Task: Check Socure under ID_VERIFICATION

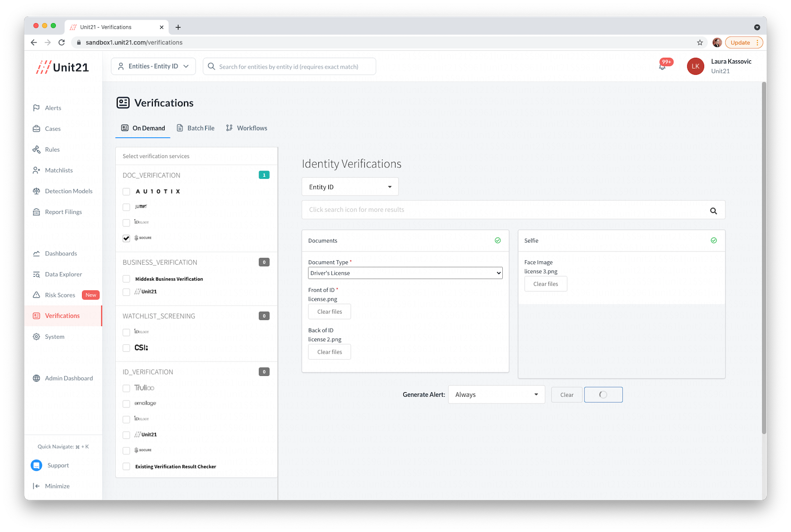Action: 127,450
